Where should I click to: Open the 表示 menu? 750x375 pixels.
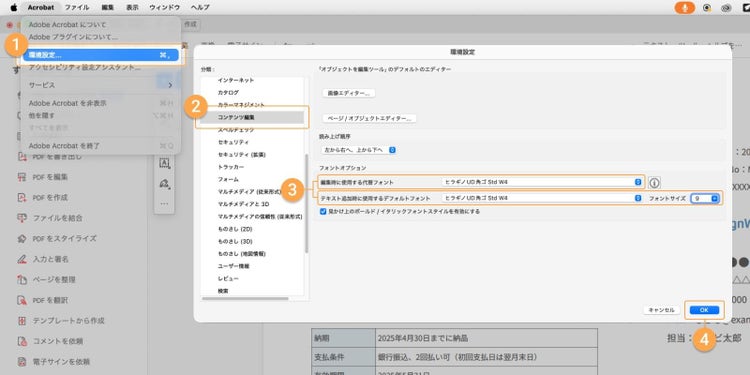(132, 8)
